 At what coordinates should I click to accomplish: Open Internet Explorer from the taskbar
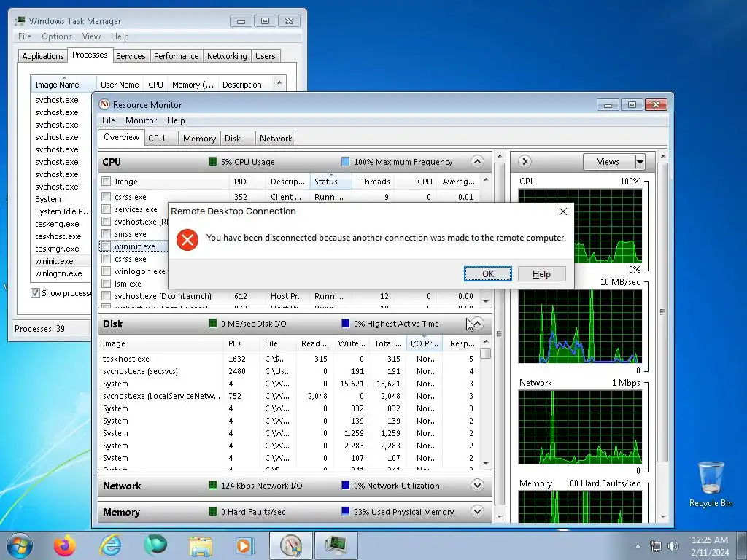110,545
